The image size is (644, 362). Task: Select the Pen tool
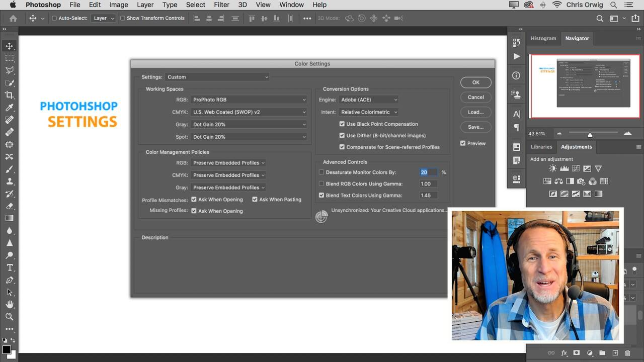(x=9, y=280)
